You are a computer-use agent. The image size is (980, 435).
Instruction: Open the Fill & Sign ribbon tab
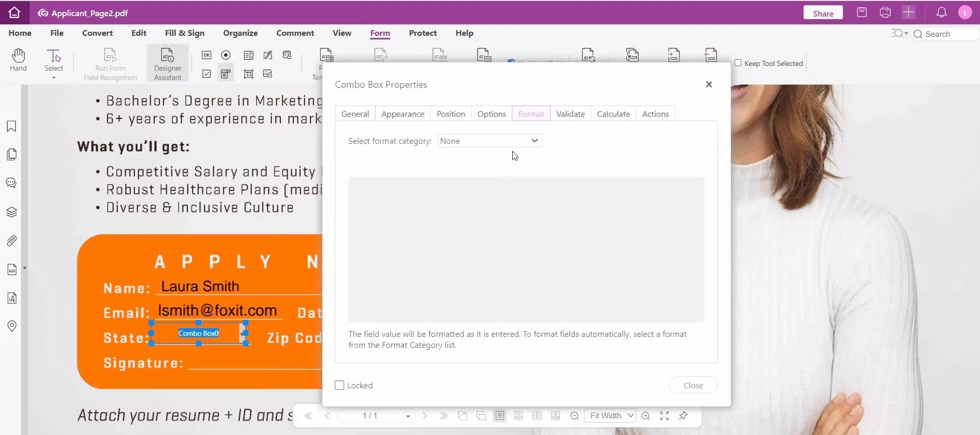pos(185,33)
